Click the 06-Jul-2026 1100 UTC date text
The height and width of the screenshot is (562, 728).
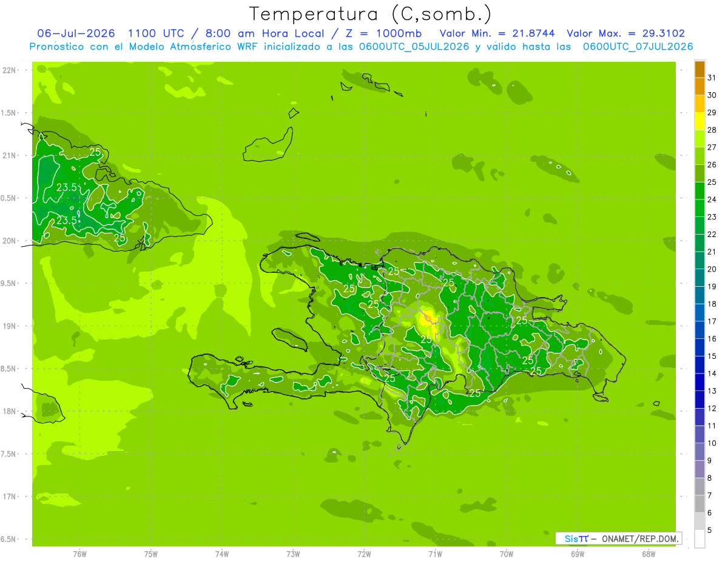110,33
